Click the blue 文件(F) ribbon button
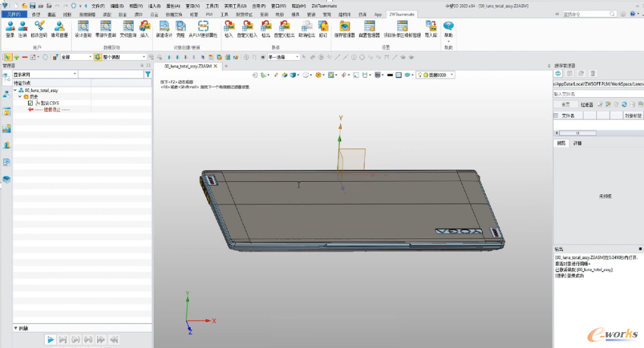The image size is (644, 348). [x=14, y=14]
